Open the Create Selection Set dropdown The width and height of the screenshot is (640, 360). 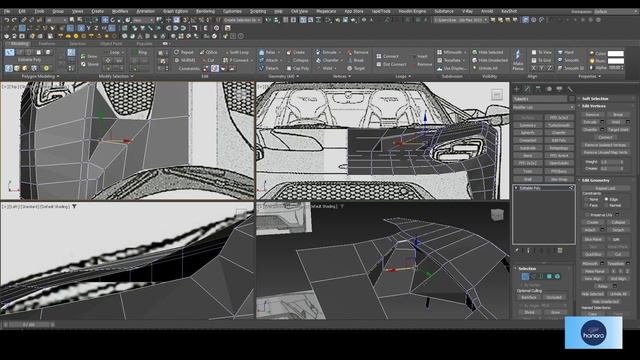pyautogui.click(x=242, y=20)
